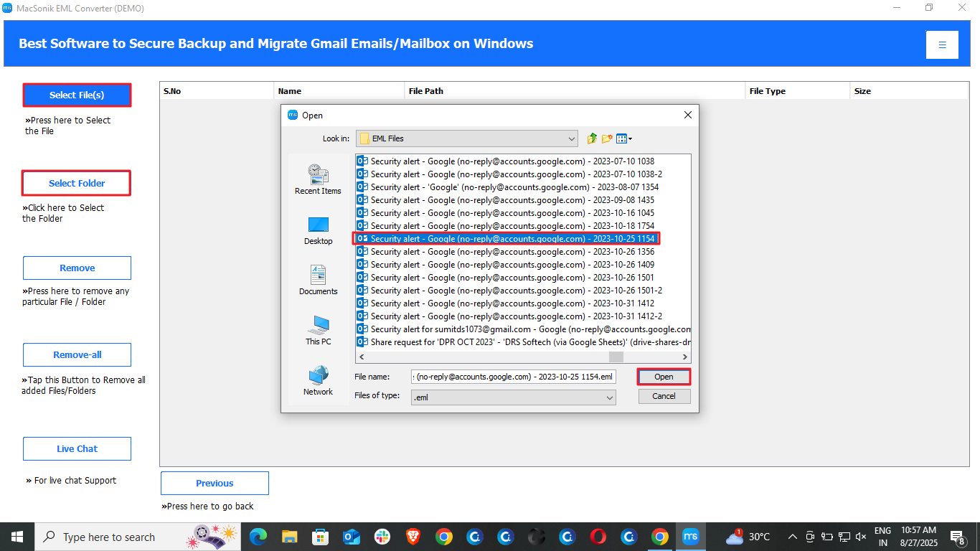Select the Share request for 'DPR OCT 2023' file
The image size is (980, 551).
pyautogui.click(x=524, y=342)
